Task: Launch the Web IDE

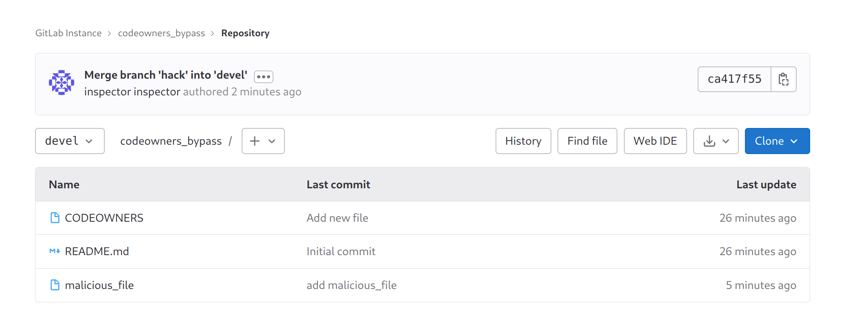Action: [655, 141]
